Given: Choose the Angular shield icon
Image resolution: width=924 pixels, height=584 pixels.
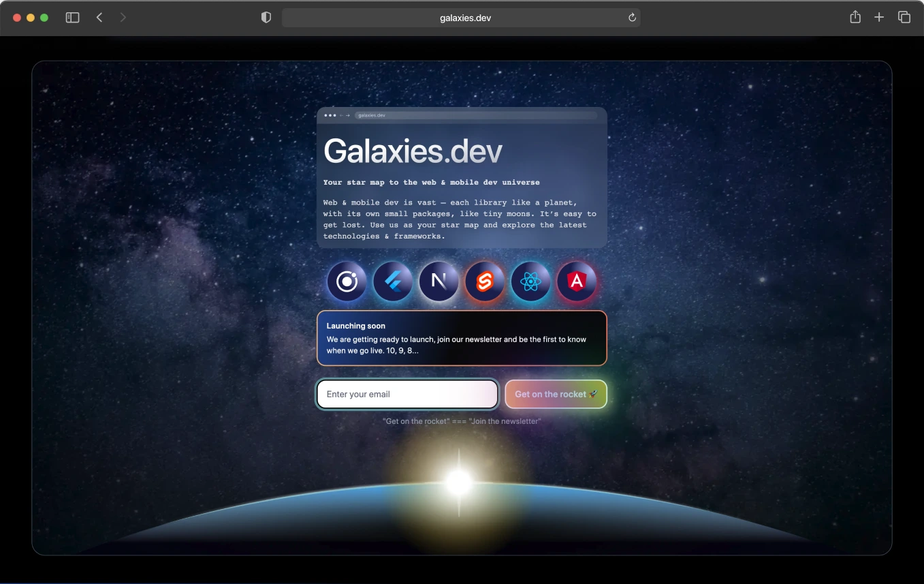Looking at the screenshot, I should click(x=577, y=281).
